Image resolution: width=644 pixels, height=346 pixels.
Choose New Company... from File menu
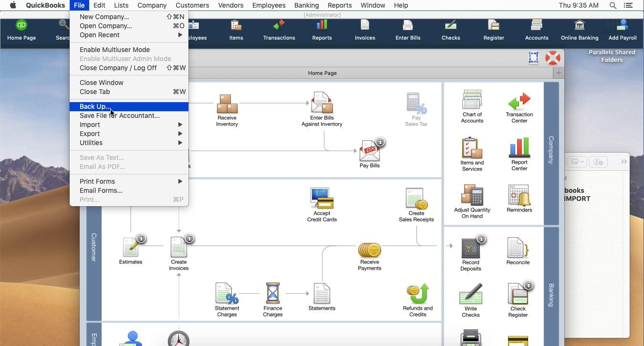pyautogui.click(x=129, y=17)
